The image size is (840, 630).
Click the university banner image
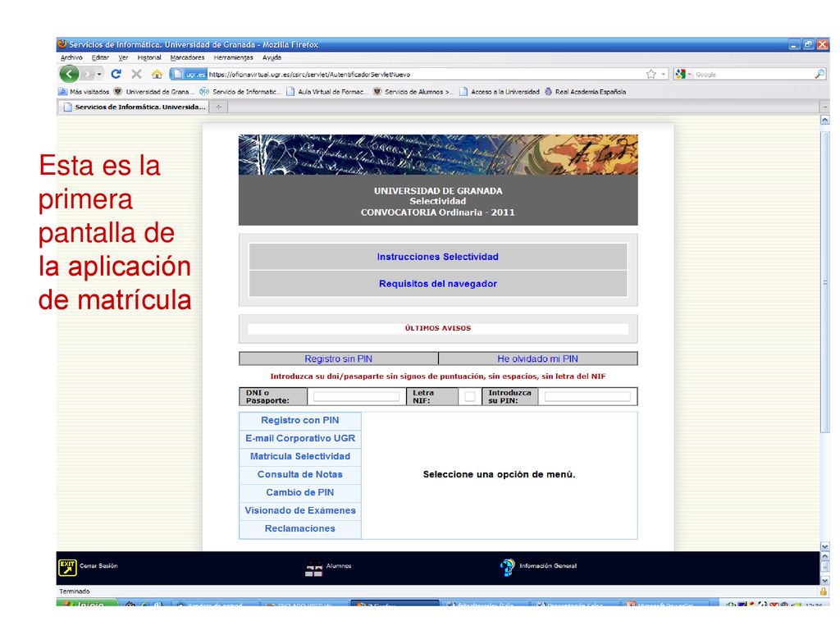click(438, 155)
